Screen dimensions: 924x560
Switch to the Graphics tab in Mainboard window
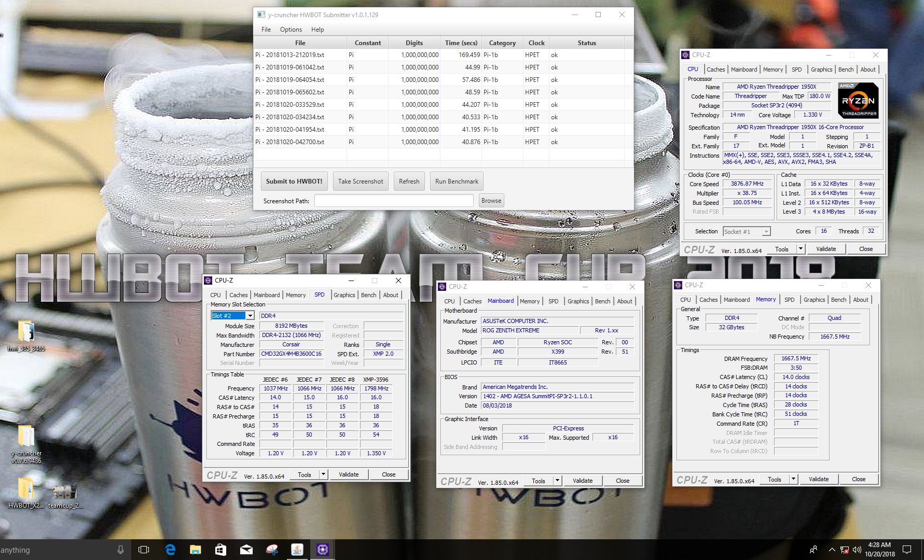click(x=578, y=301)
